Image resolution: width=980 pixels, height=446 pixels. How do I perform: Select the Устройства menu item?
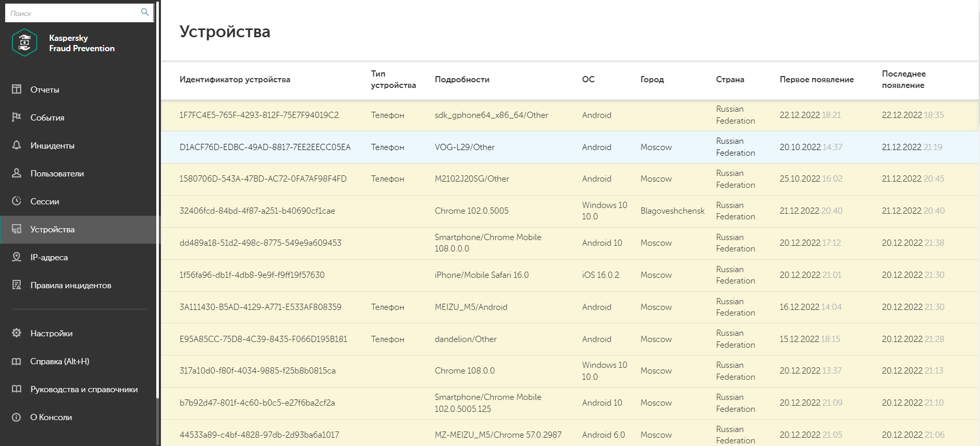point(52,229)
